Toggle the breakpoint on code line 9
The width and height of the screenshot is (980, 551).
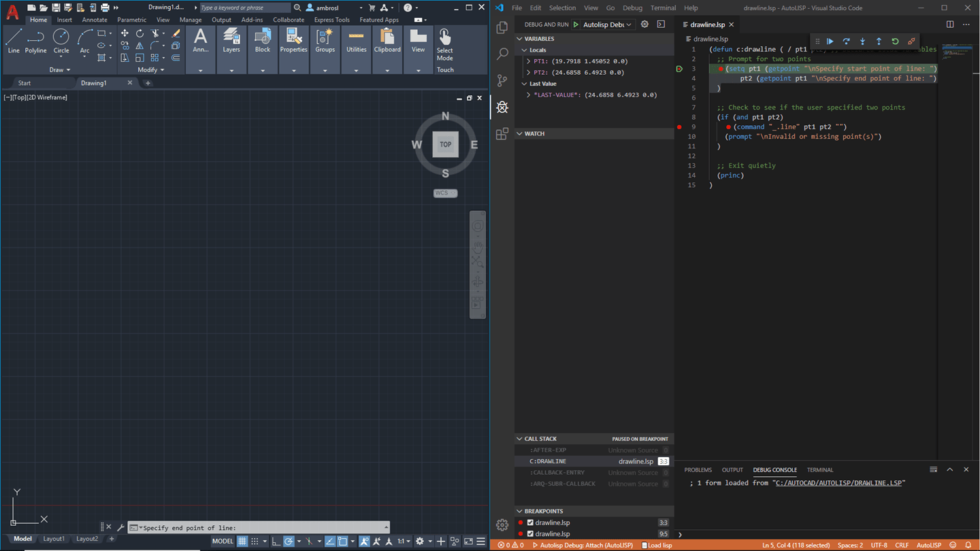click(679, 127)
